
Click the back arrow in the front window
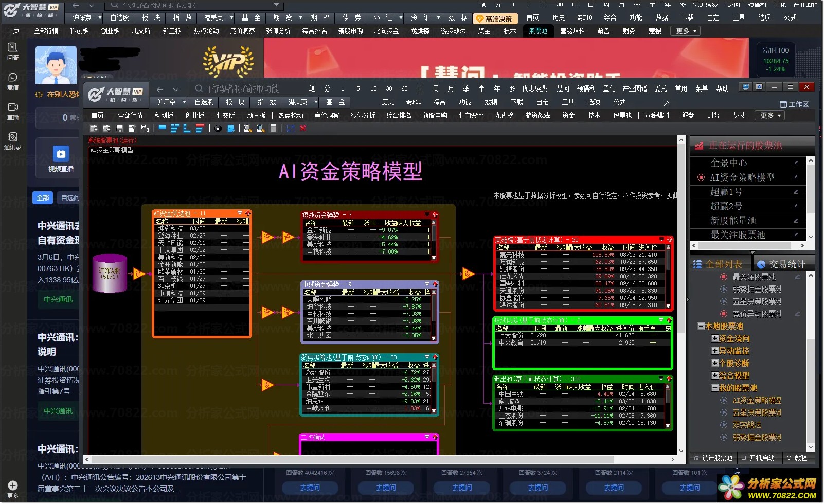coord(160,89)
